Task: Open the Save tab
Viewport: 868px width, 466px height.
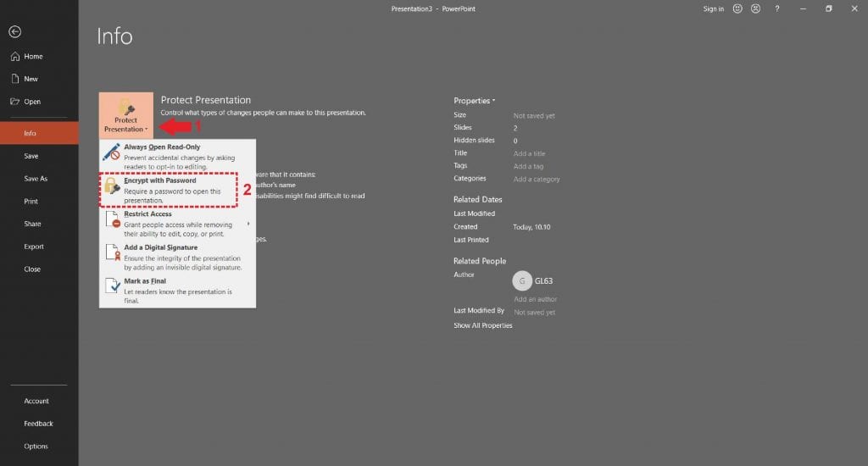Action: tap(39, 156)
